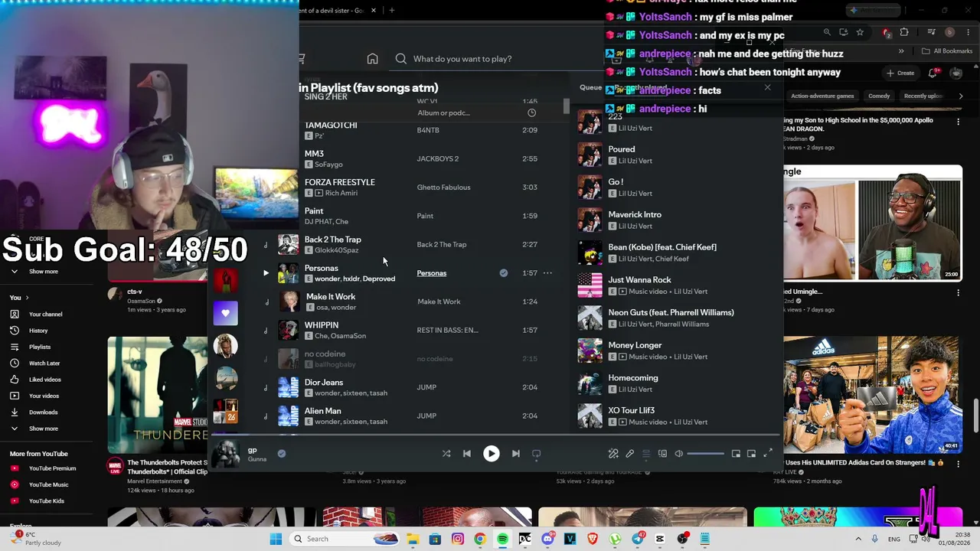Enter Spotify full screen mode
Image resolution: width=980 pixels, height=551 pixels.
click(768, 454)
